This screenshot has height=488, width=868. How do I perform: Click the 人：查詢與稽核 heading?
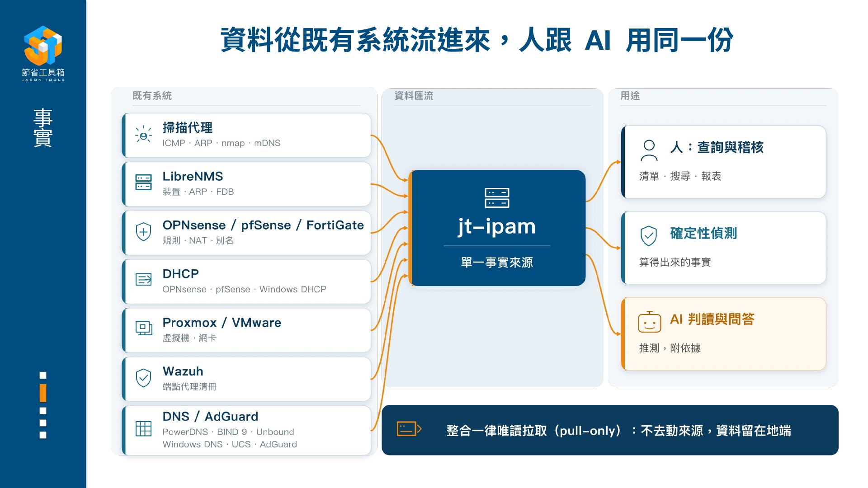717,147
